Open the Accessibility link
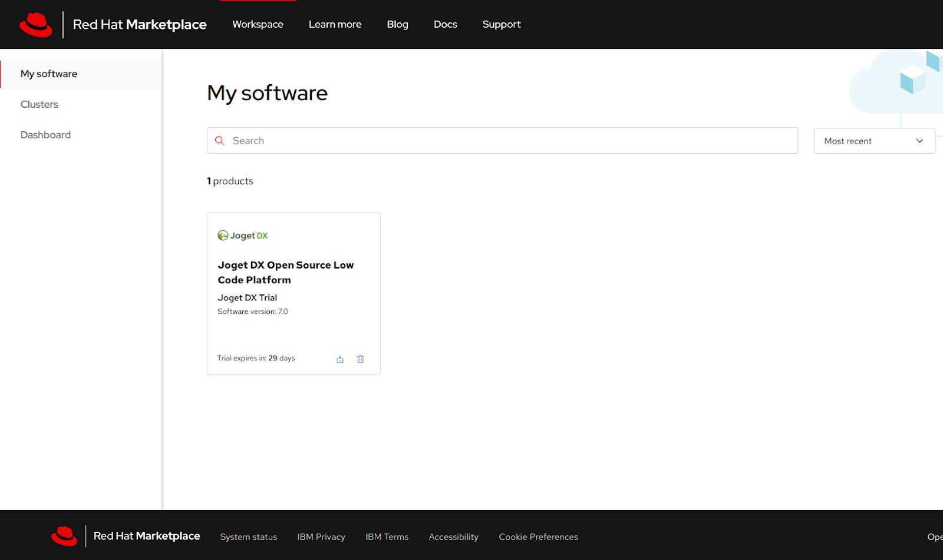The image size is (943, 560). pyautogui.click(x=454, y=537)
